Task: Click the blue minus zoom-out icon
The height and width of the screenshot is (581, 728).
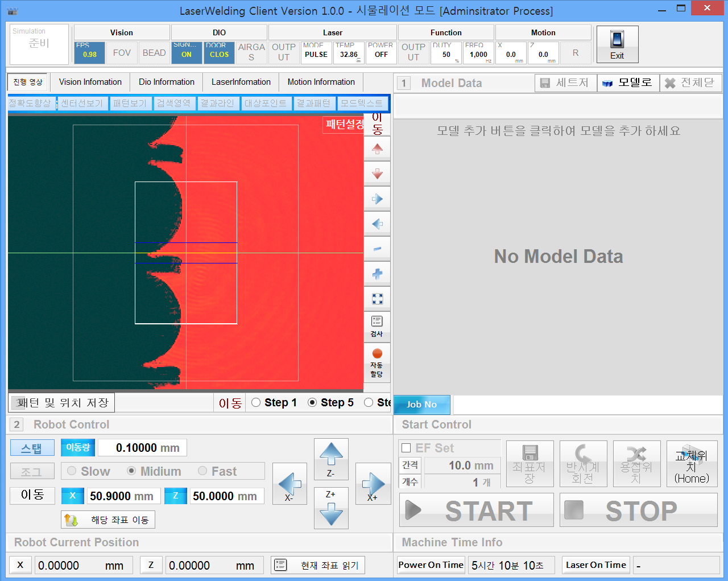Action: click(377, 249)
